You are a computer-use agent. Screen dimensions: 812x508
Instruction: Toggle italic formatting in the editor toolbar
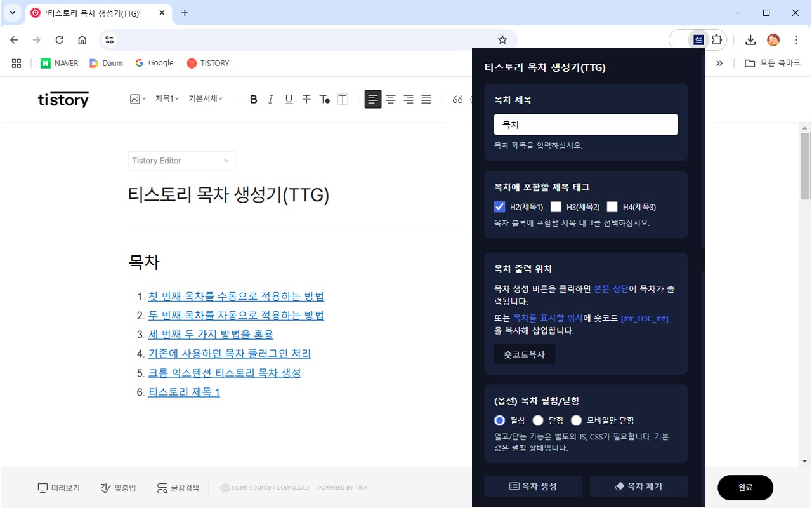click(x=271, y=99)
